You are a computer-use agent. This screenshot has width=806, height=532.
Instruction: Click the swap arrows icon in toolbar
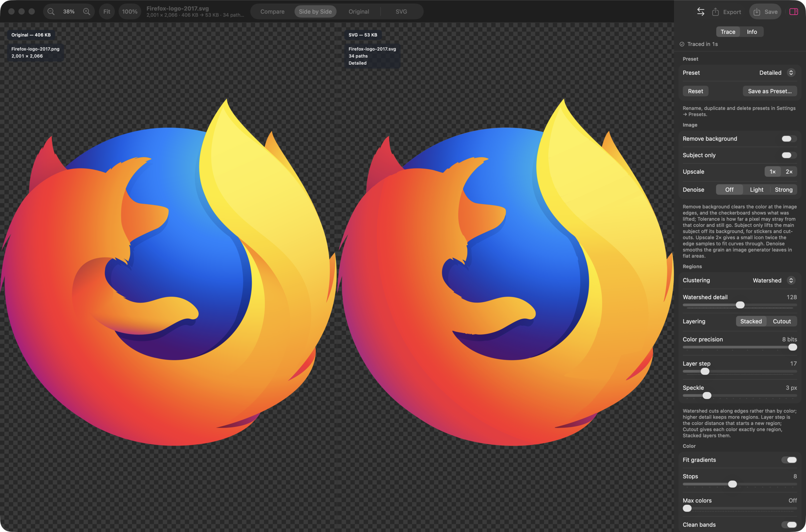[701, 11]
